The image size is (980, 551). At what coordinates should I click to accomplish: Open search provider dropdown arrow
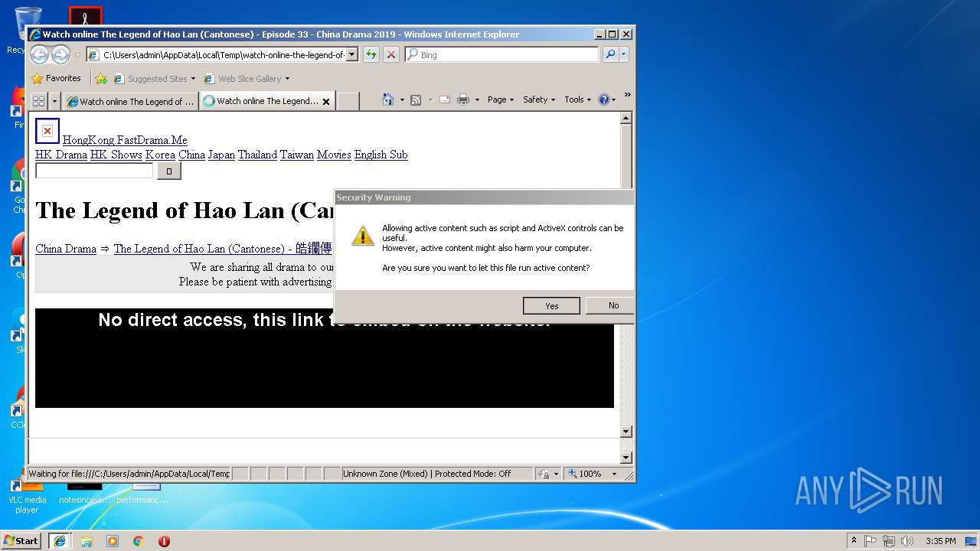click(624, 54)
